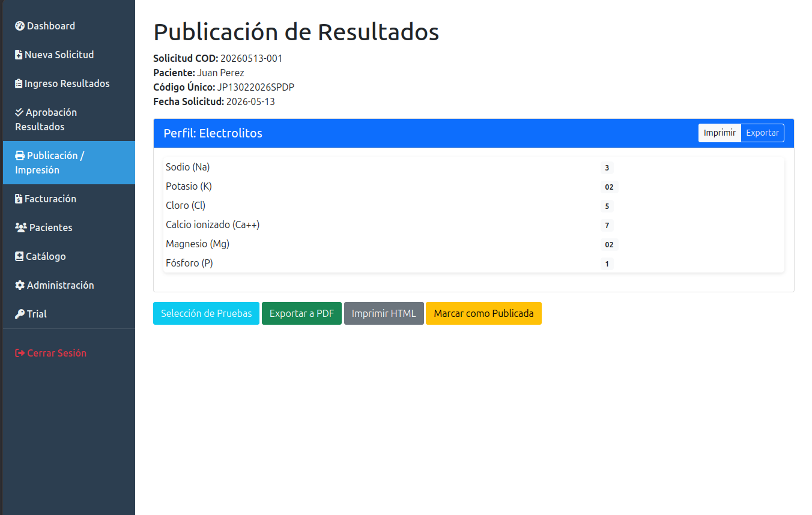Click Imprimir in Electrolitos profile header
812x515 pixels.
click(720, 133)
